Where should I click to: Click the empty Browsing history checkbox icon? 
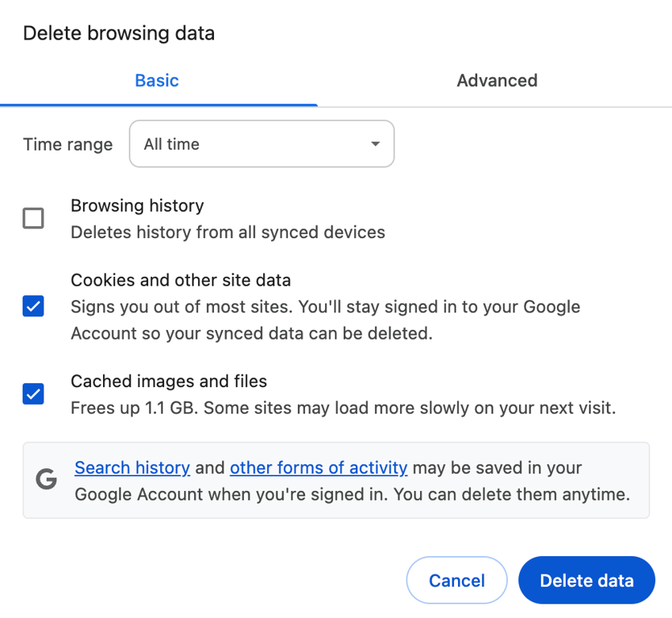tap(33, 218)
